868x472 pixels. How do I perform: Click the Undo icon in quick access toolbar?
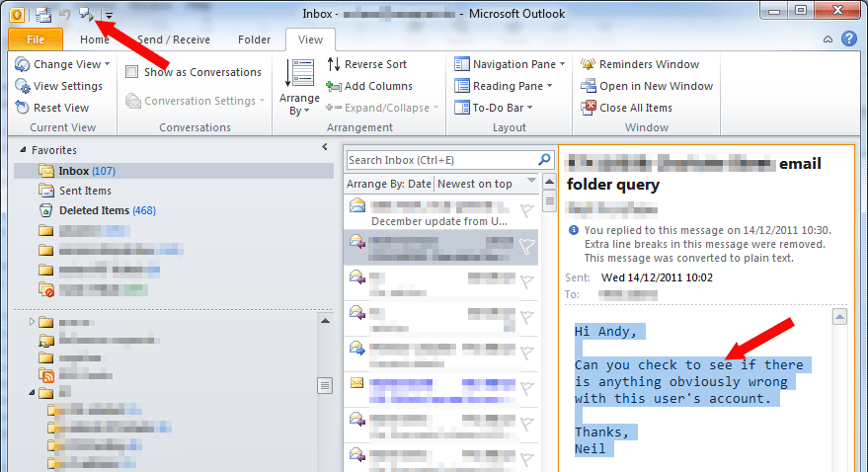coord(65,14)
